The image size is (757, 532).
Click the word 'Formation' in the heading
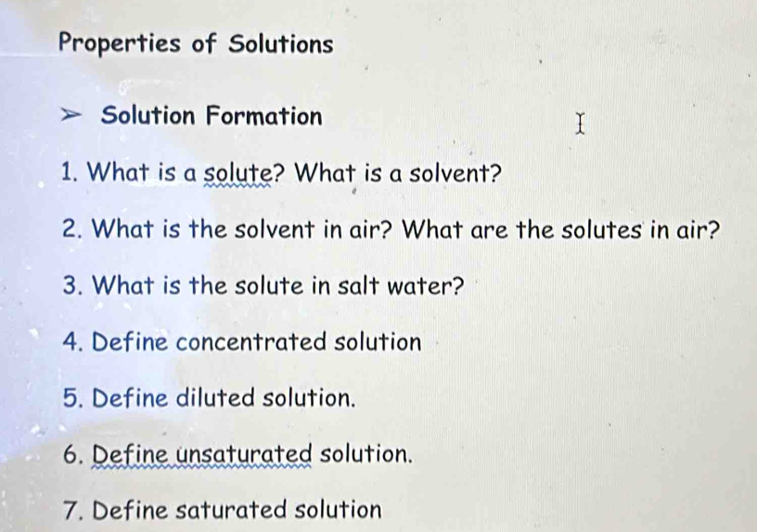(x=264, y=116)
